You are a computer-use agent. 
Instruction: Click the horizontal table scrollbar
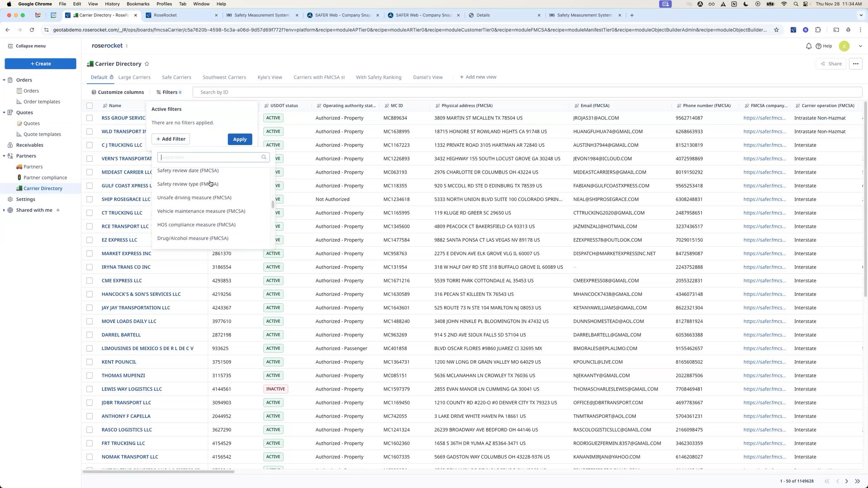[158, 472]
